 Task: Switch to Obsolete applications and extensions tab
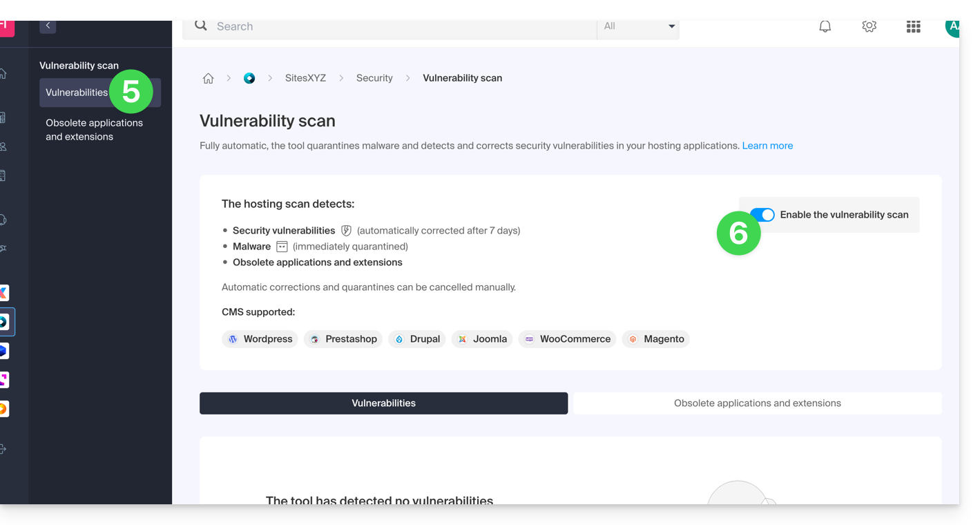pyautogui.click(x=757, y=403)
